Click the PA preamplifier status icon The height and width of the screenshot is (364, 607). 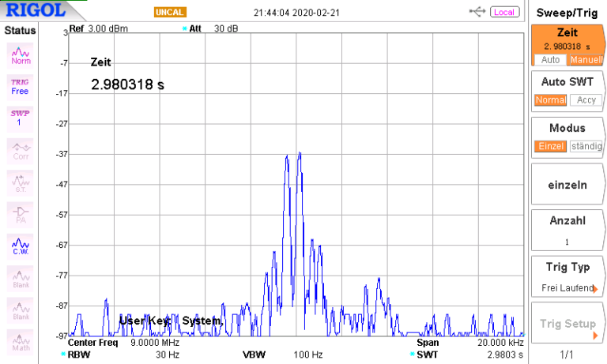[21, 214]
